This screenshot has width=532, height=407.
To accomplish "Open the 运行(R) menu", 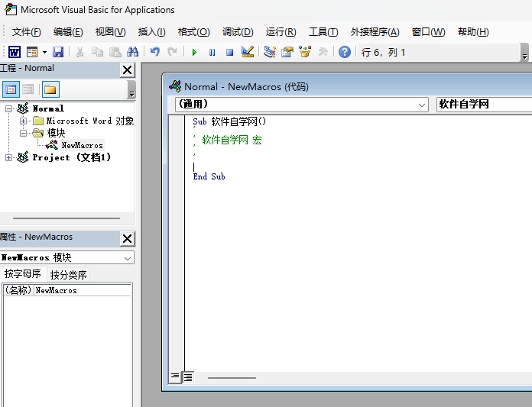I will coord(281,32).
